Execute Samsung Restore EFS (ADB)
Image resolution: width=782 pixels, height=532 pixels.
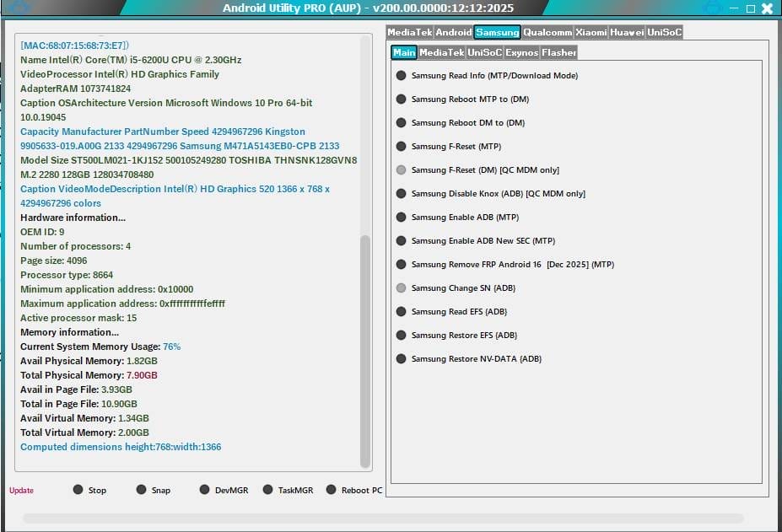click(401, 335)
